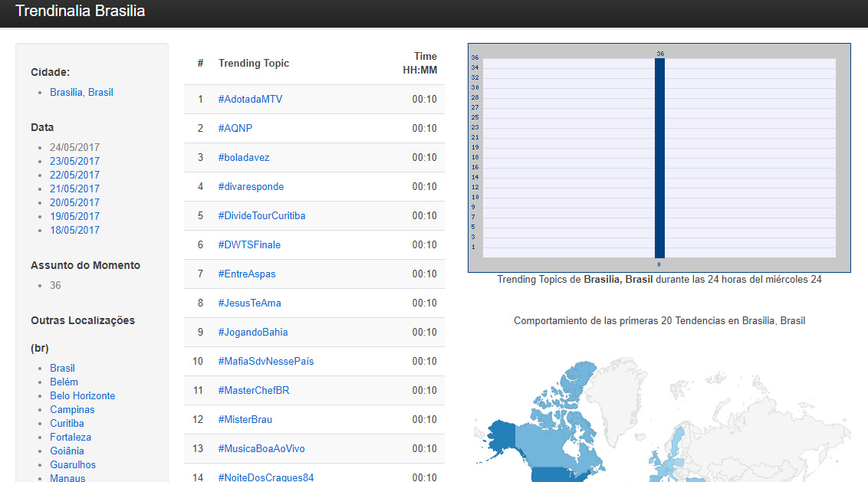The height and width of the screenshot is (482, 868).
Task: Click the #MisterBrau hashtag
Action: coord(245,420)
